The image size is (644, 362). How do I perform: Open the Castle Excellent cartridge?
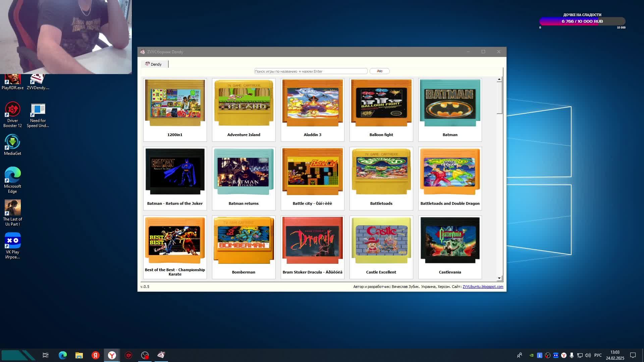point(381,247)
